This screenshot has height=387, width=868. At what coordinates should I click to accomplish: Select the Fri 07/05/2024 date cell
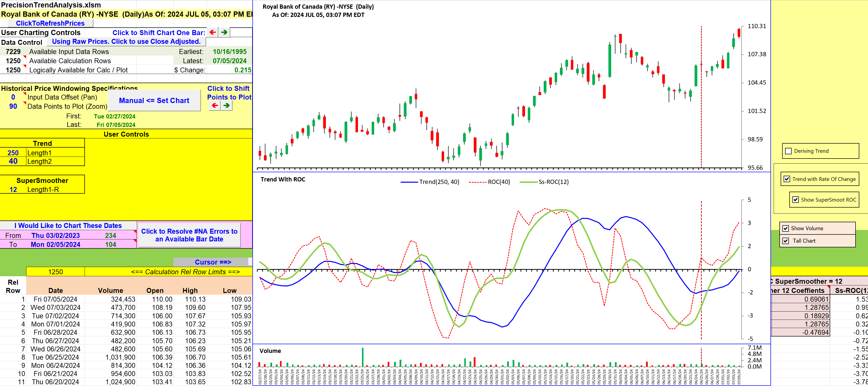[56, 299]
